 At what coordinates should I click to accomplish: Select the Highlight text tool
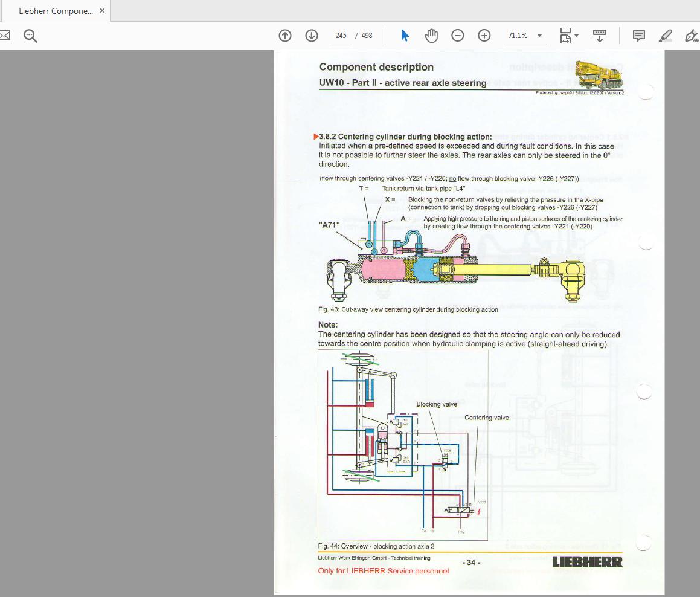click(x=664, y=36)
